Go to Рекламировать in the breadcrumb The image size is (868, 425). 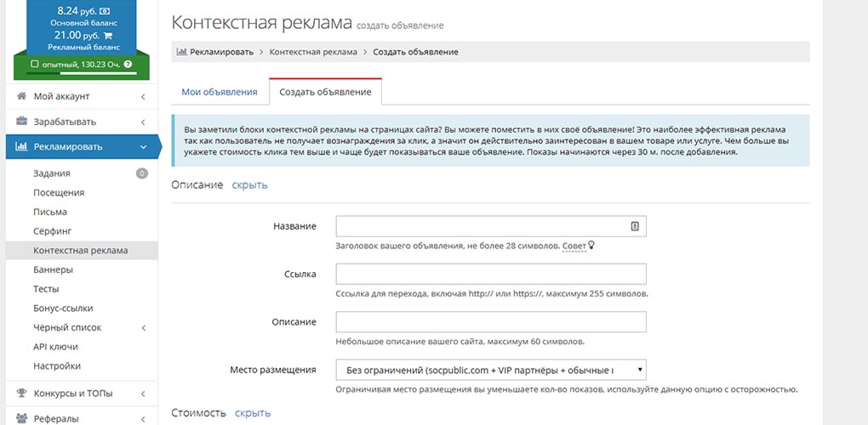(221, 52)
